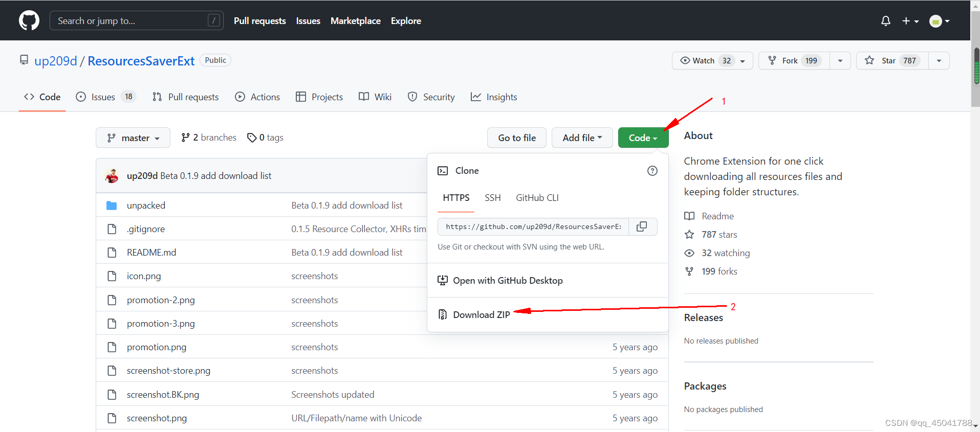The height and width of the screenshot is (432, 980).
Task: Open commit 'Screenshots updated'
Action: 333,395
